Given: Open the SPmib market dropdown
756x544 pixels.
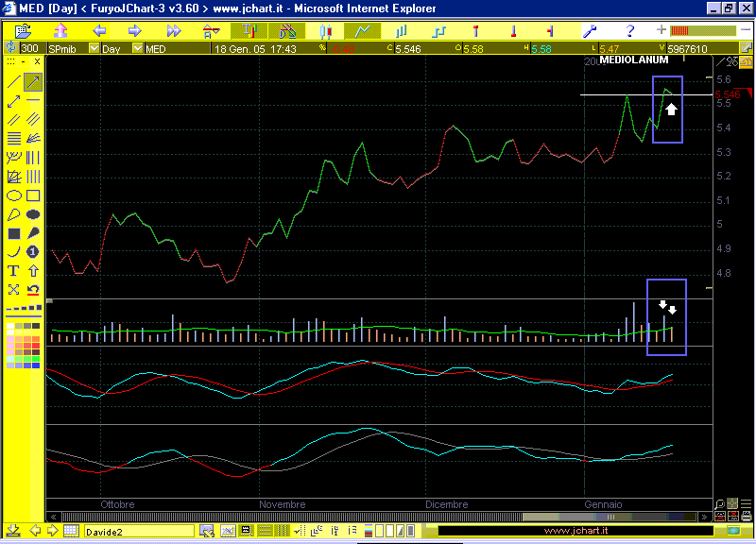Looking at the screenshot, I should coord(94,48).
